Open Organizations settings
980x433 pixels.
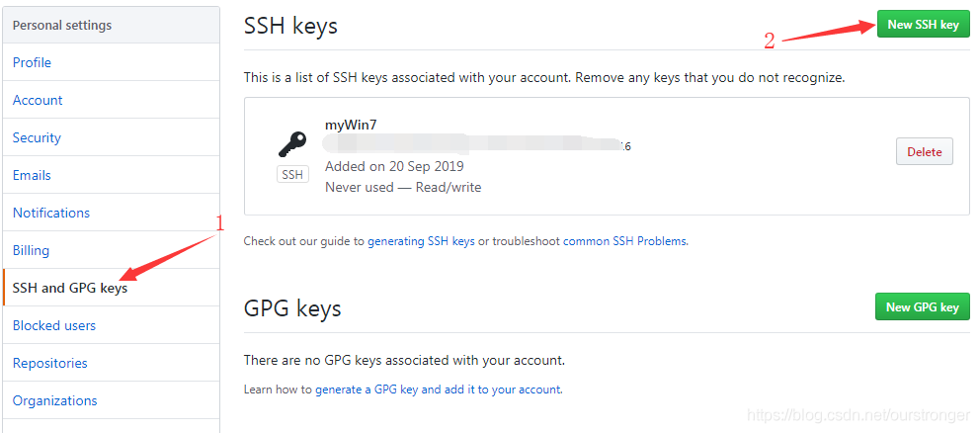pyautogui.click(x=55, y=400)
